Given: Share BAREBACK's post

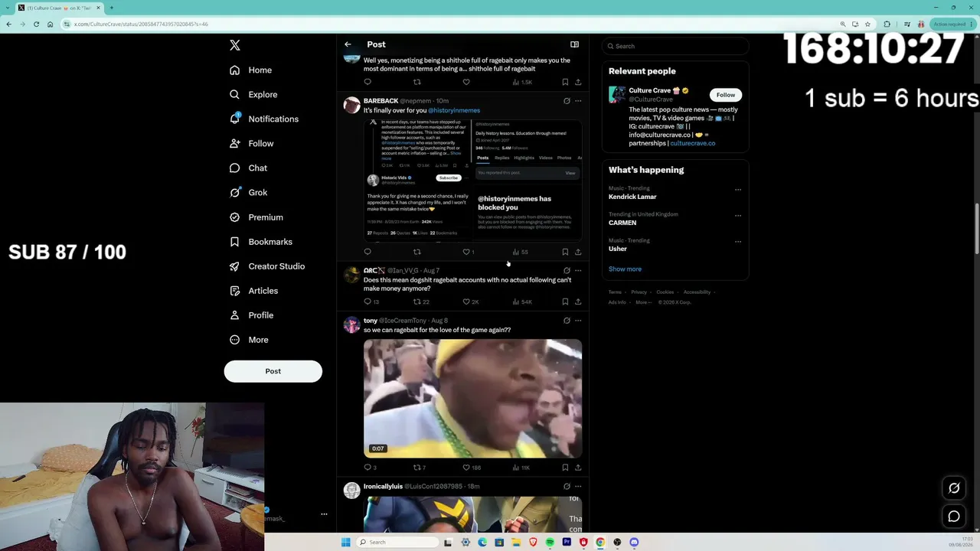Looking at the screenshot, I should pos(578,252).
